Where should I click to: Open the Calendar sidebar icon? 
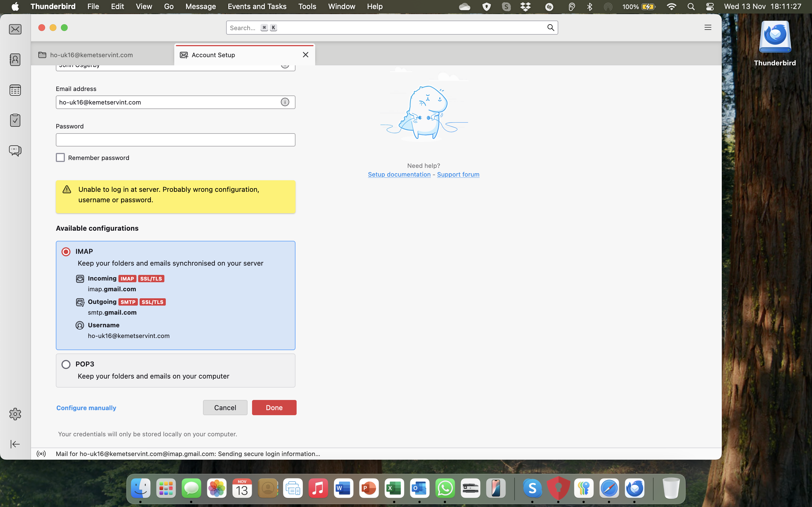(15, 90)
